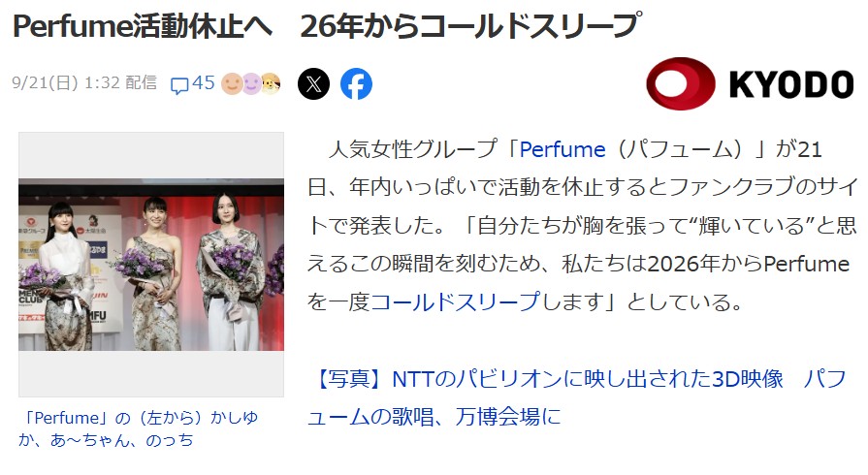Click caption second line か、あ〜ちゃん、のっち
Image resolution: width=868 pixels, height=475 pixels.
tap(107, 440)
